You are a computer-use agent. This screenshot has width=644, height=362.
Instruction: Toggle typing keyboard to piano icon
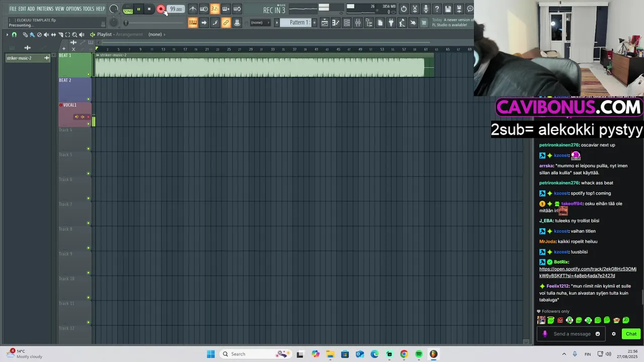193,23
